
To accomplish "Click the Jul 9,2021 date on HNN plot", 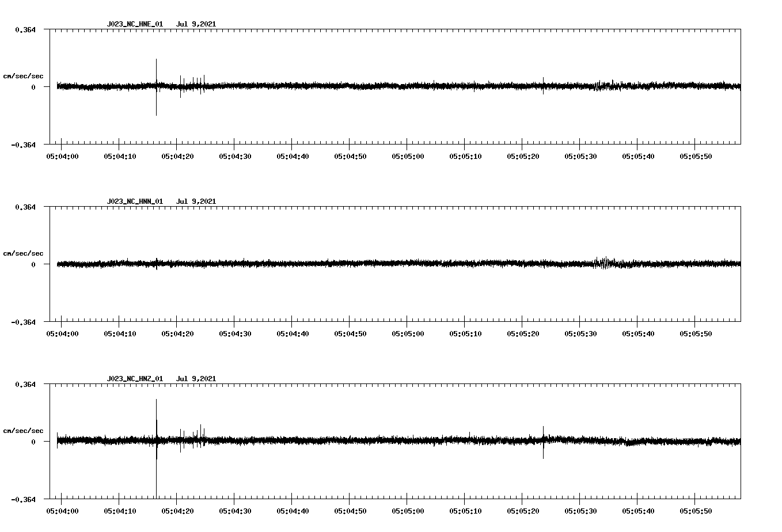I will pos(196,202).
